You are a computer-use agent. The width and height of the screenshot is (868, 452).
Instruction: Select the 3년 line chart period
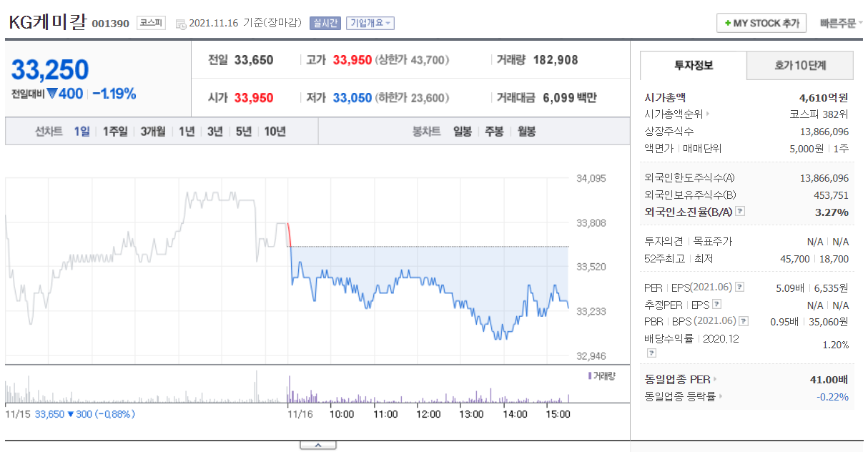tap(214, 132)
